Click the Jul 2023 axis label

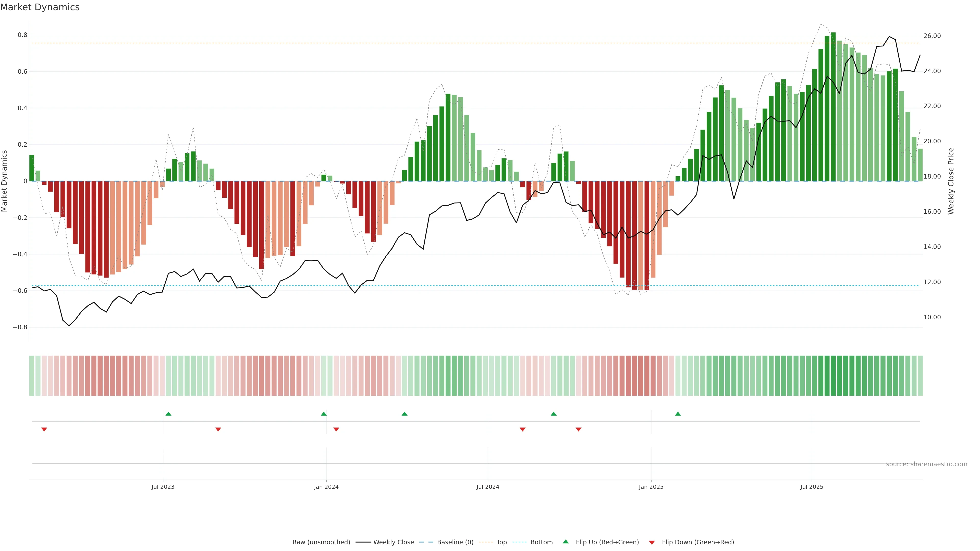click(163, 487)
